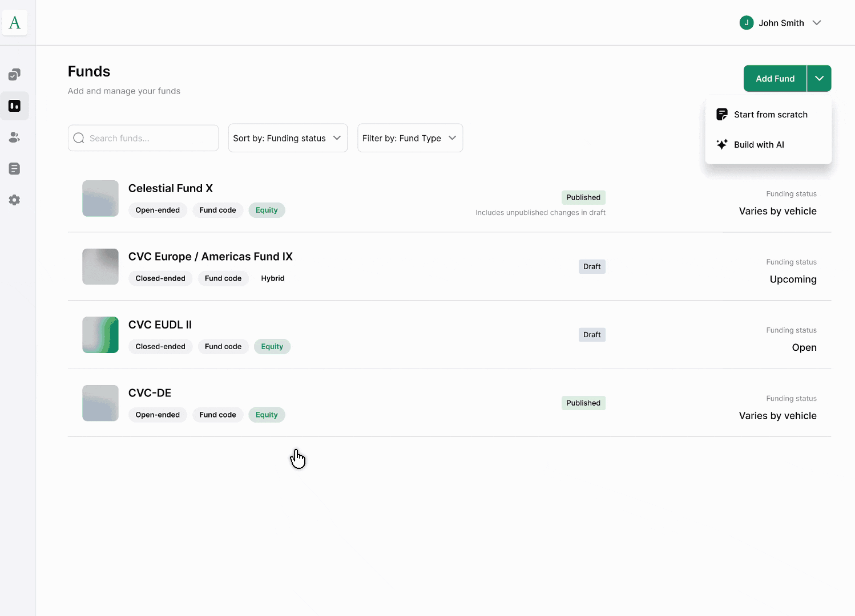Screen dimensions: 855x616
Task: Click Fund code tag on Celestial Fund X
Action: (x=217, y=210)
